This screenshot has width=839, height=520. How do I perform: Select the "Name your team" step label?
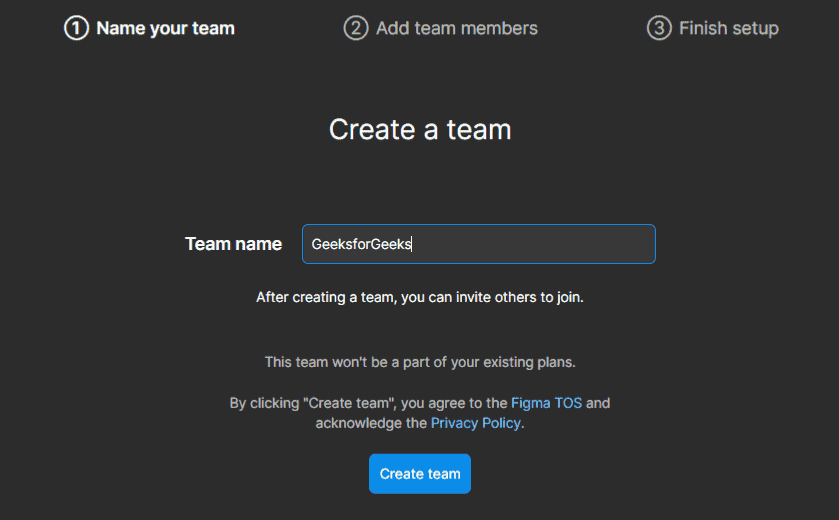coord(165,28)
